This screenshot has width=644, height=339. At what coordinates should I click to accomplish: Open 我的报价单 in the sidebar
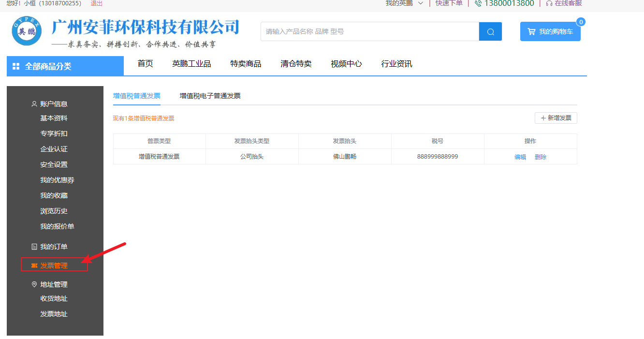(57, 226)
